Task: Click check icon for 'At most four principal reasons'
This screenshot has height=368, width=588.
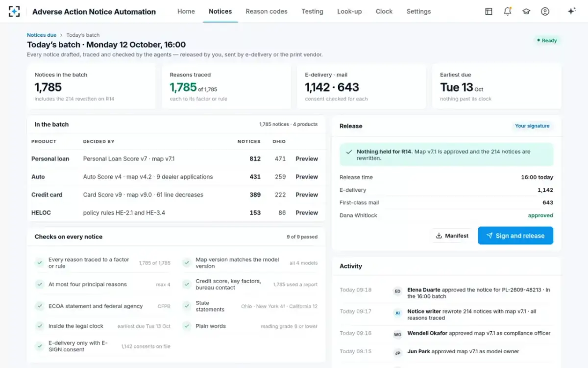Action: point(40,285)
